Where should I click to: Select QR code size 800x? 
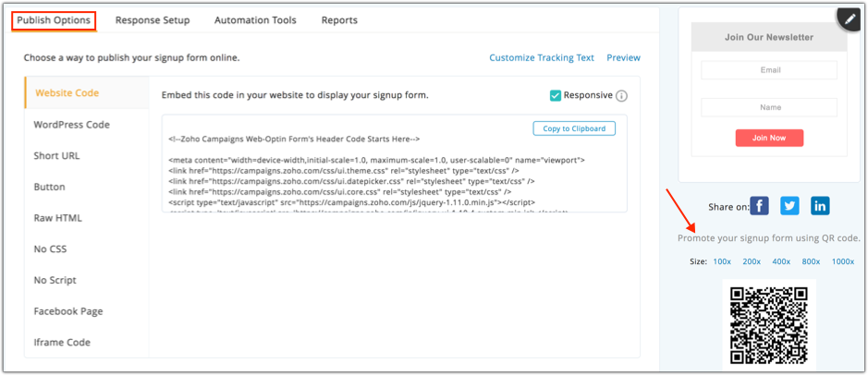811,261
